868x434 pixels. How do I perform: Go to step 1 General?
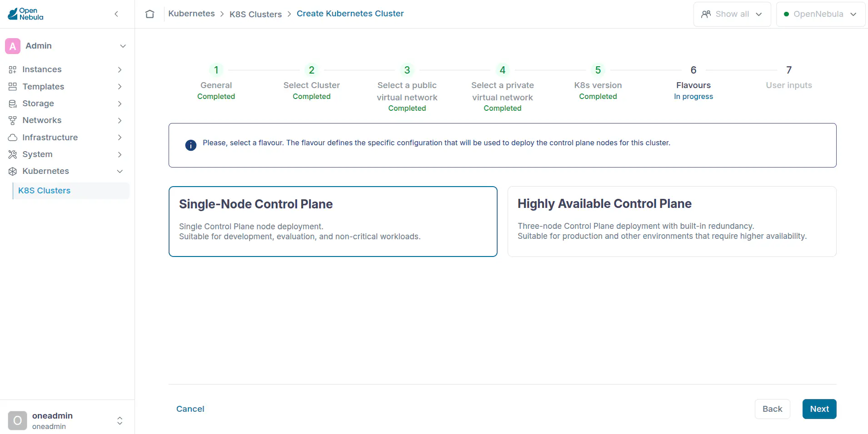click(x=216, y=82)
